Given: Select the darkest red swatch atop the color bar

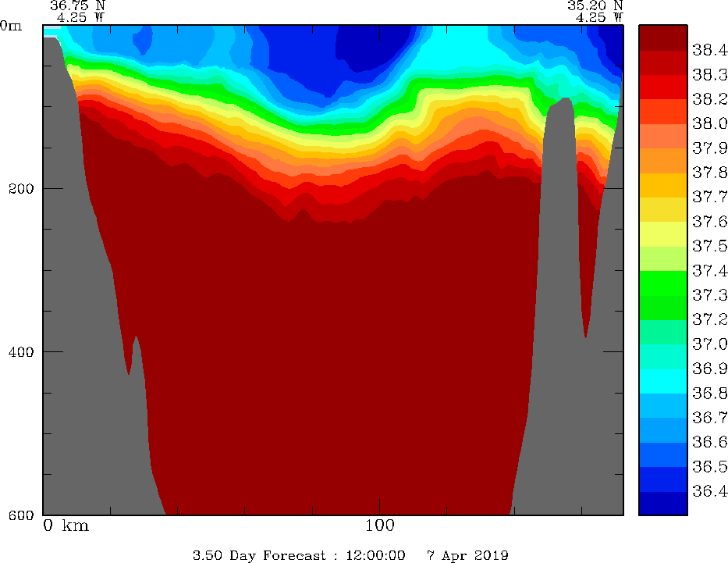Looking at the screenshot, I should point(662,37).
